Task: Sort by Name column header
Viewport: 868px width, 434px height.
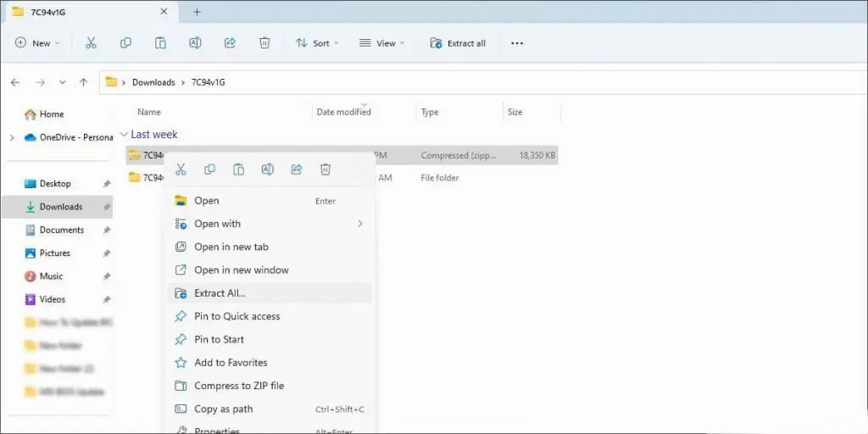Action: pyautogui.click(x=149, y=112)
